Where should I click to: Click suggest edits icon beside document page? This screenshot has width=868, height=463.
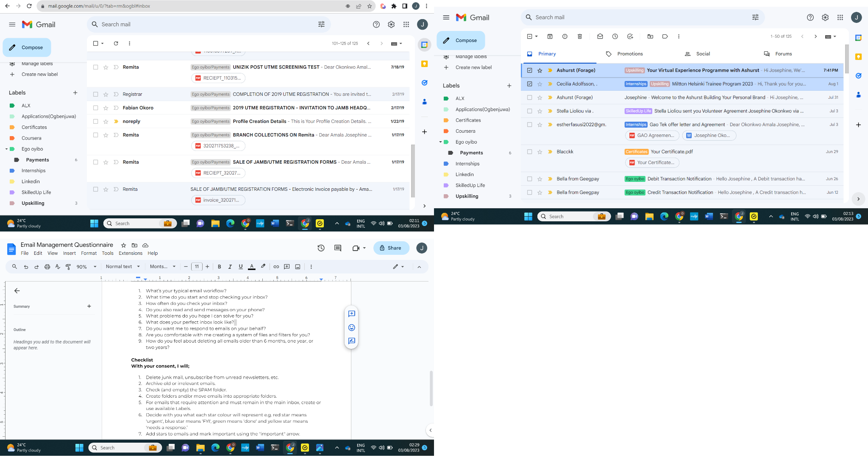351,341
